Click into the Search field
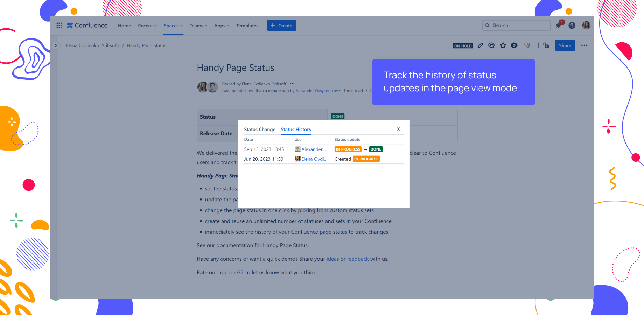The image size is (644, 315). [x=516, y=25]
